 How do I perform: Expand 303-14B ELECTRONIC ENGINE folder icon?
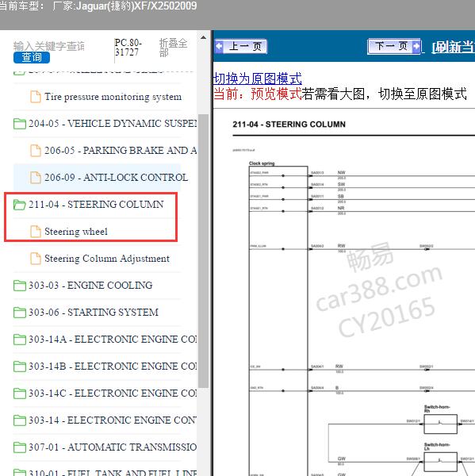(x=19, y=367)
